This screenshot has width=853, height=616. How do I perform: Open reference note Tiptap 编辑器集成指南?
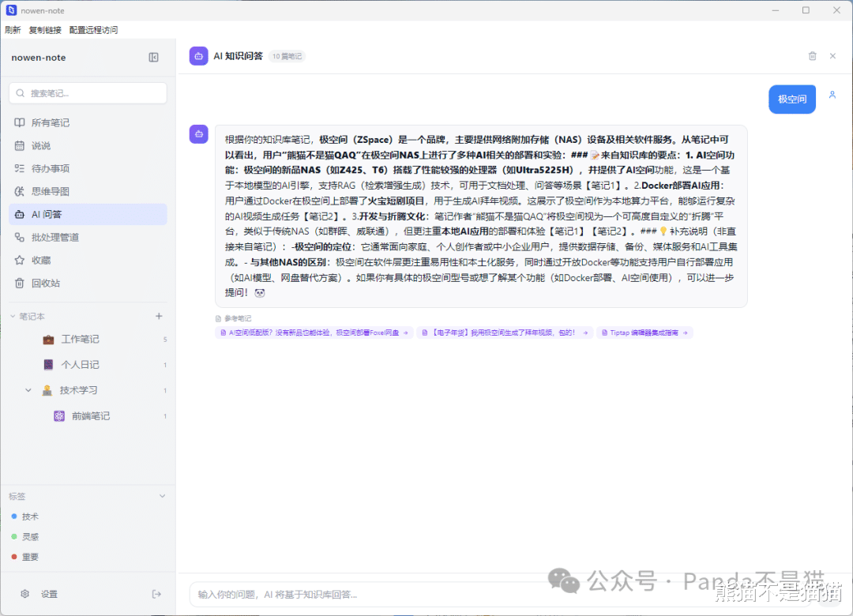[x=644, y=332]
